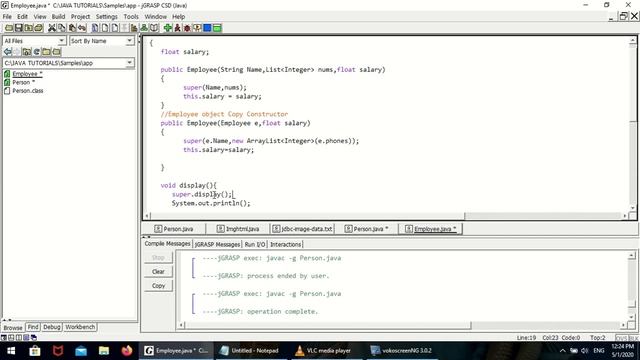Open the Mail app from the taskbar
This screenshot has height=360, width=640.
81,351
